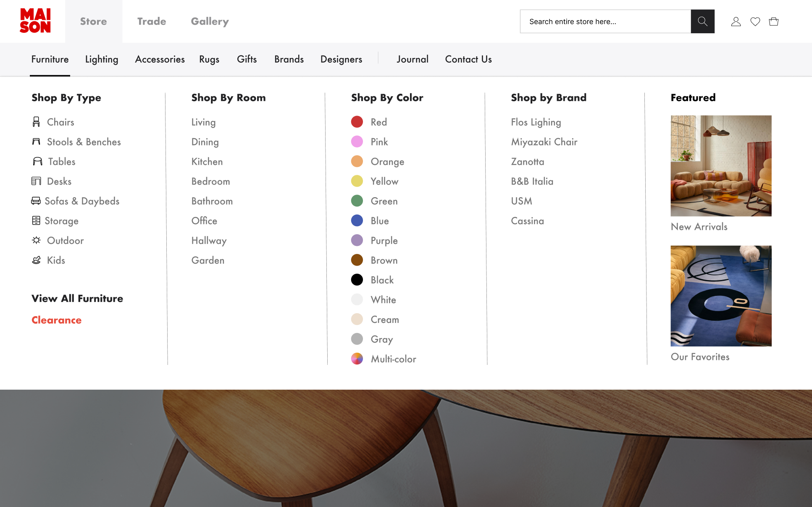The width and height of the screenshot is (812, 507).
Task: Click the Outdoor sun icon
Action: [37, 240]
